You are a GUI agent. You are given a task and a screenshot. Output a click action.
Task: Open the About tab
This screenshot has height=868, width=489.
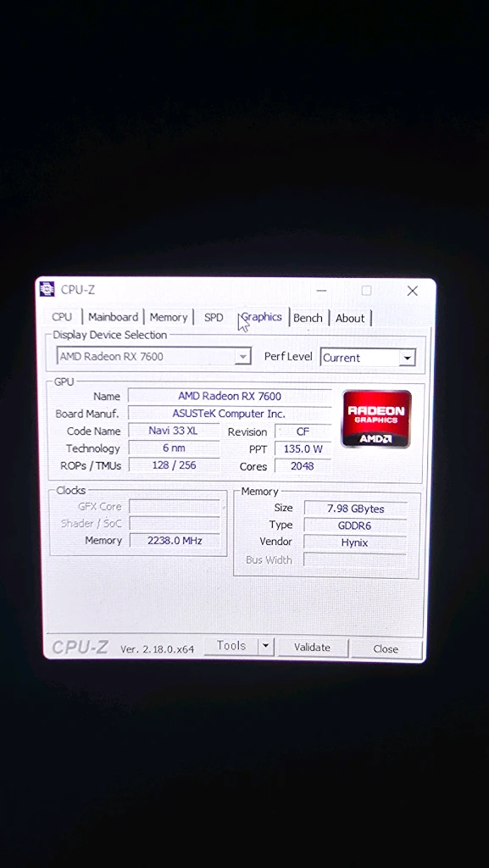(x=350, y=319)
